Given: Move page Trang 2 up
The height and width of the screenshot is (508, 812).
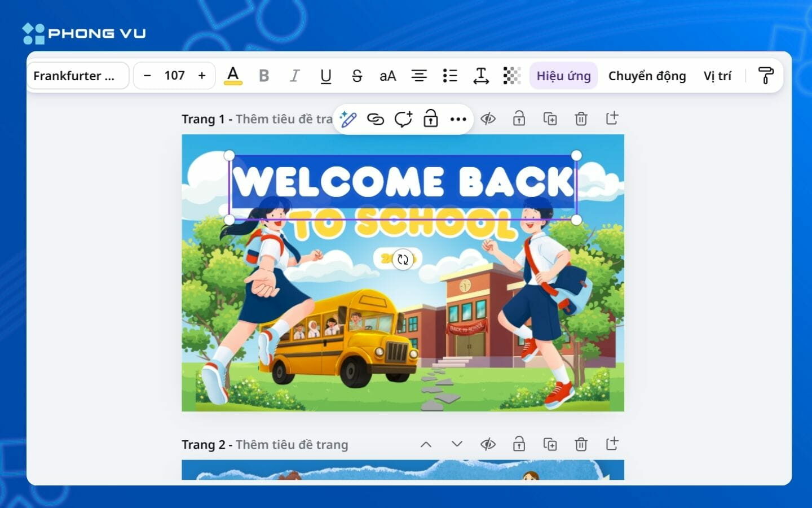Looking at the screenshot, I should [426, 445].
